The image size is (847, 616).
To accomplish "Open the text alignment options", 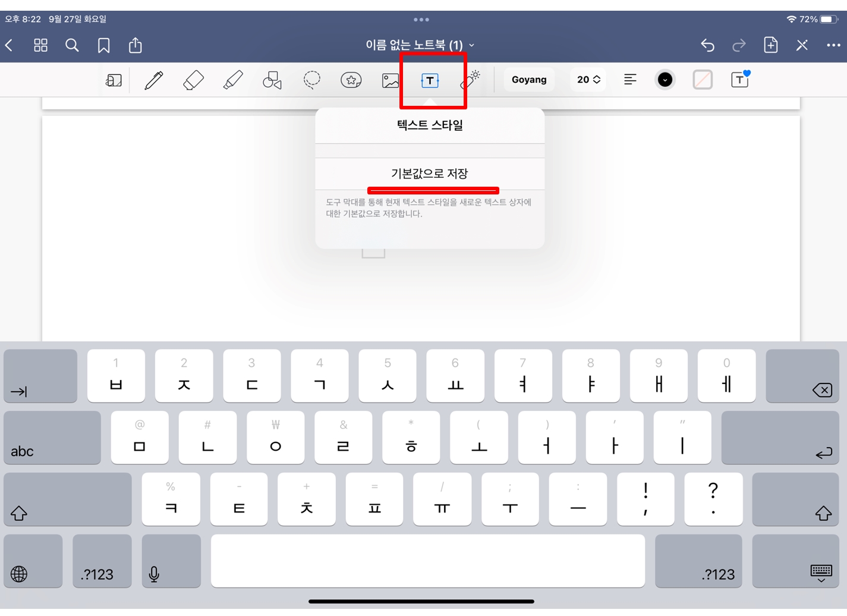I will tap(630, 79).
